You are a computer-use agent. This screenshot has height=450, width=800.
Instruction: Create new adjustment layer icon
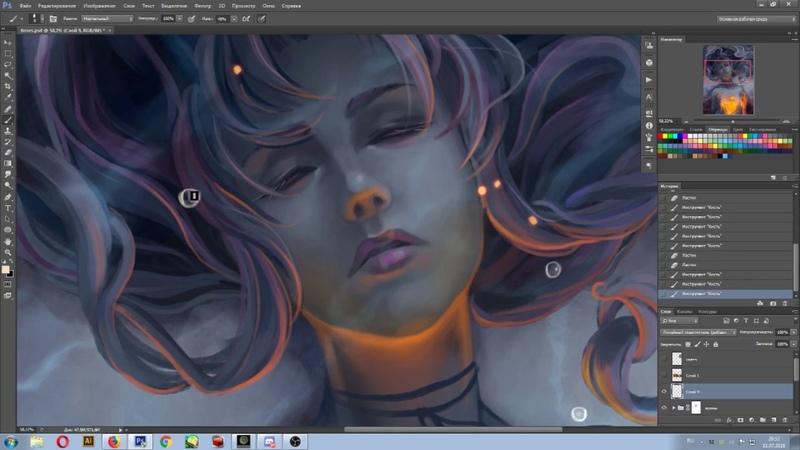tap(752, 420)
